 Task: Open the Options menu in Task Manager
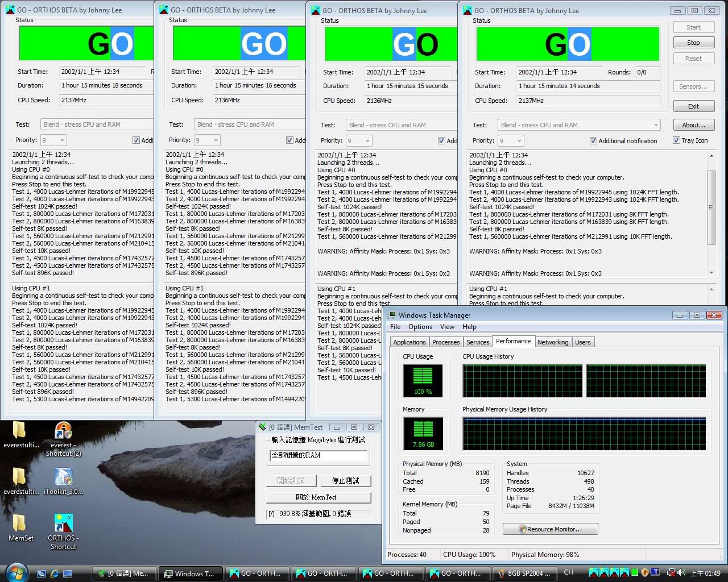pos(420,327)
